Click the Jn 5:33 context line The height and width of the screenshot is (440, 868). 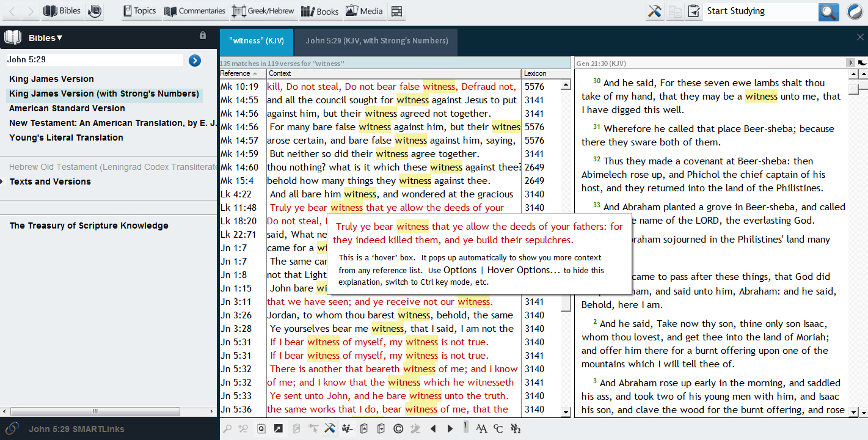(x=388, y=396)
